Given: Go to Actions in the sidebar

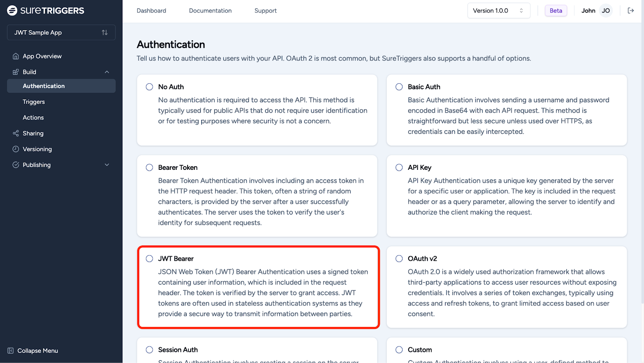Looking at the screenshot, I should click(x=33, y=118).
